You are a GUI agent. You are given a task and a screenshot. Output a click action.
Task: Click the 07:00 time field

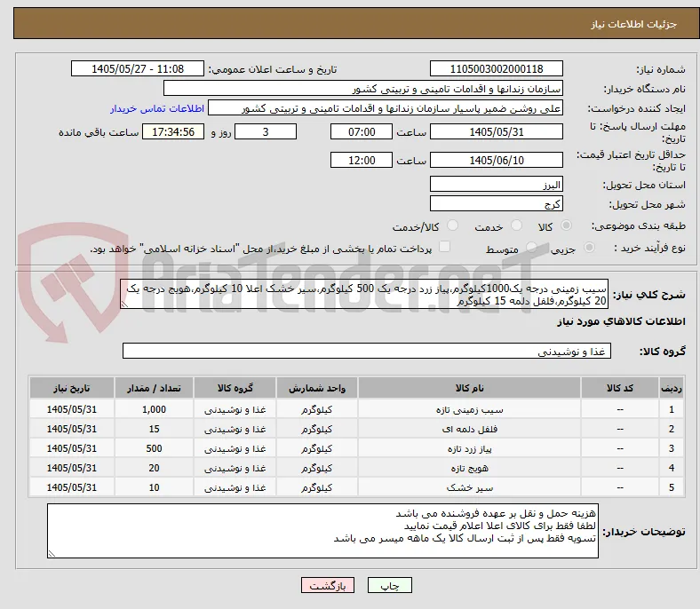click(x=362, y=131)
